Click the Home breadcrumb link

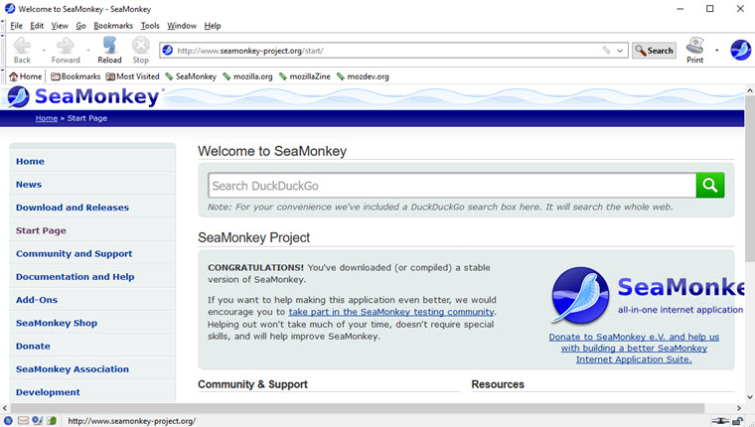click(46, 118)
